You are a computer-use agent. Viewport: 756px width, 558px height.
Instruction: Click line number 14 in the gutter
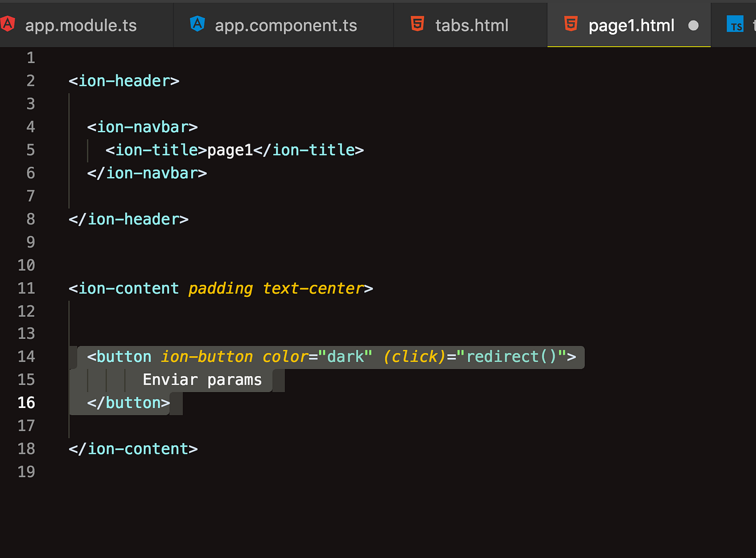click(x=26, y=356)
